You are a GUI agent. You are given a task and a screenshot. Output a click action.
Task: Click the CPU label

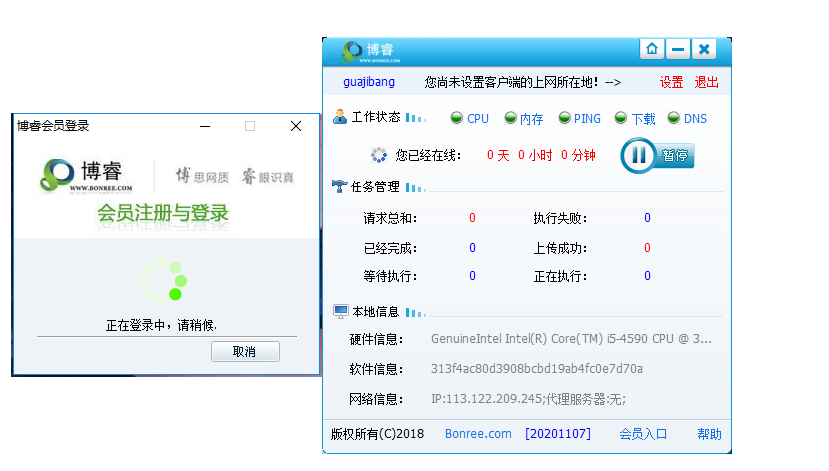coord(478,119)
